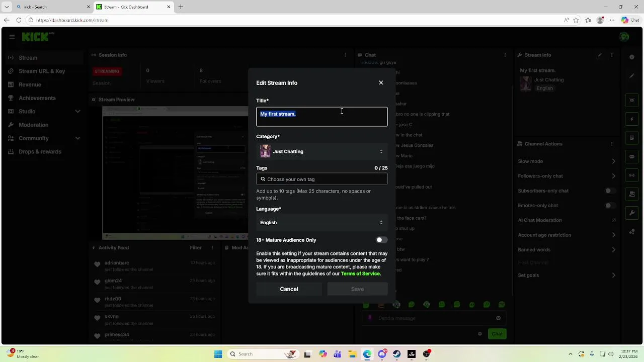Viewport: 644px width, 362px height.
Task: Click the green Chat send button
Action: (x=497, y=334)
